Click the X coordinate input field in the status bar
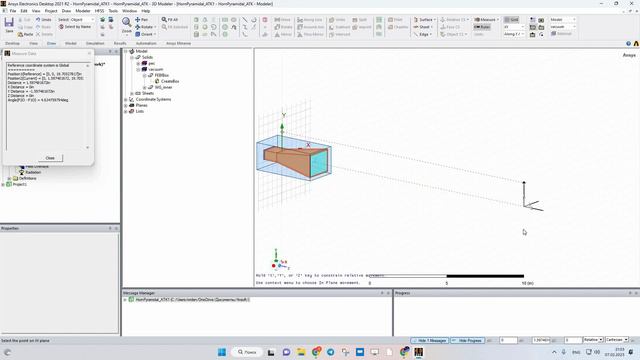Viewport: 640px width, 360px height. click(x=508, y=340)
